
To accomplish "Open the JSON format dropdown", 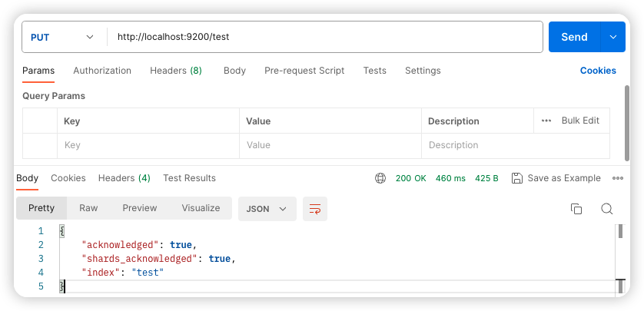I will [x=267, y=209].
